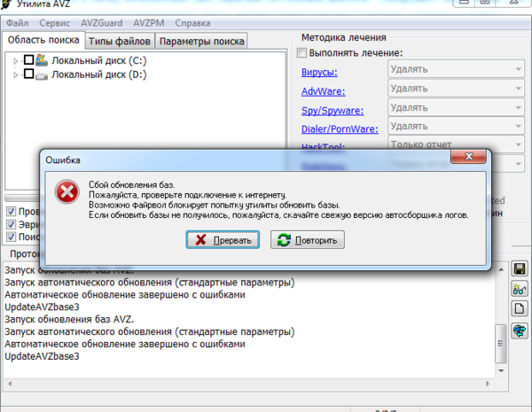Select the last UpdateAVZbase3 log line
This screenshot has width=532, height=412.
42,356
